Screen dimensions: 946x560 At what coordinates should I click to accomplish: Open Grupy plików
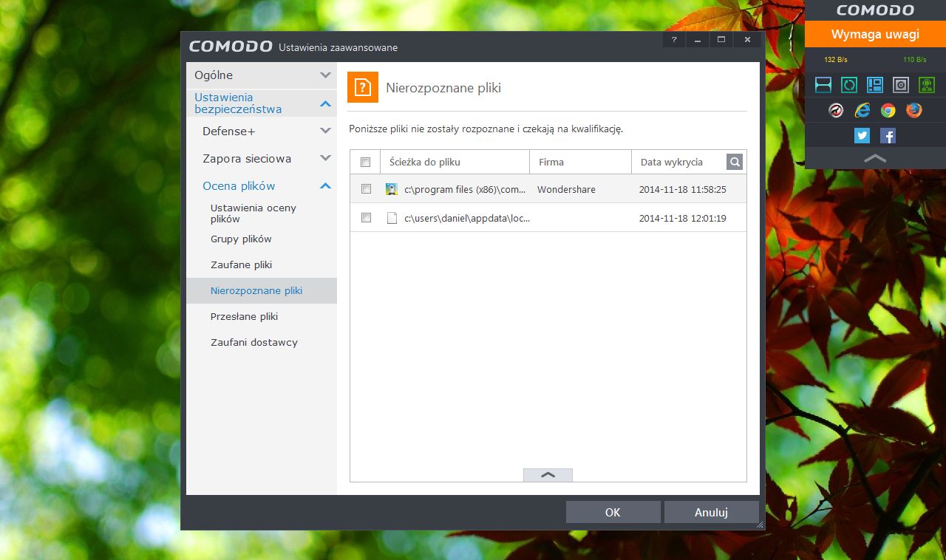click(x=241, y=239)
